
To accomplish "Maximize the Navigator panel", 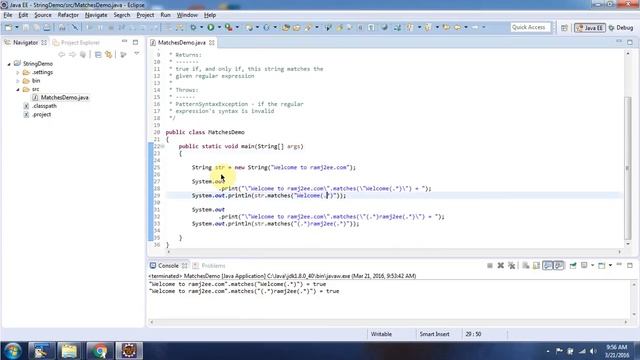I will click(136, 42).
